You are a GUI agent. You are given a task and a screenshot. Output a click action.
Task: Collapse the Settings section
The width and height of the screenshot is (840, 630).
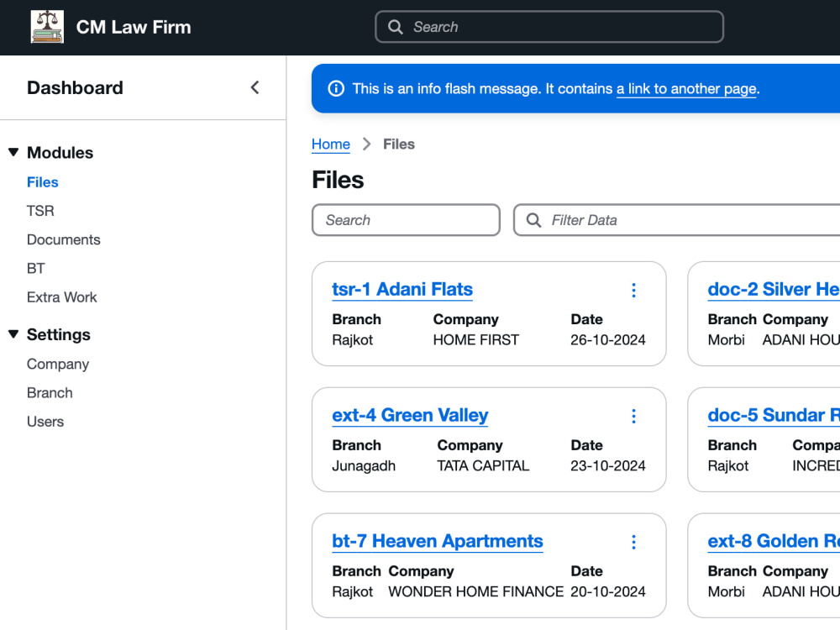[x=14, y=334]
